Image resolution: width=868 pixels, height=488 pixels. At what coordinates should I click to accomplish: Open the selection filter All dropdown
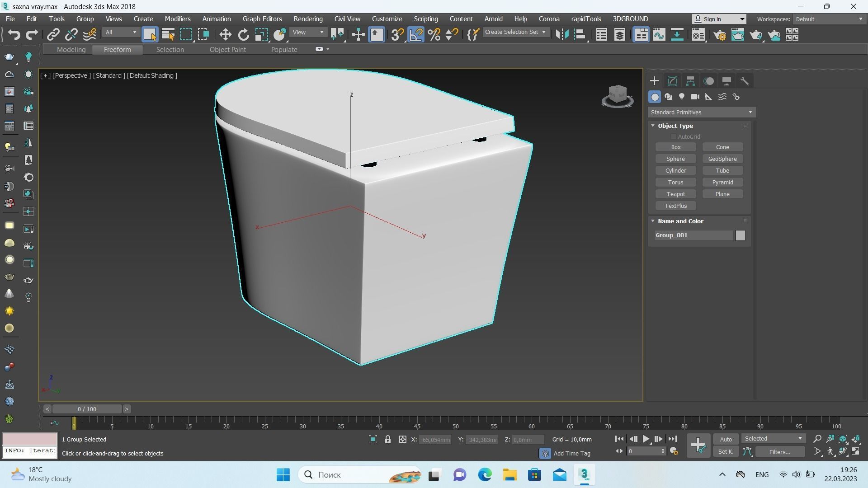pos(120,33)
